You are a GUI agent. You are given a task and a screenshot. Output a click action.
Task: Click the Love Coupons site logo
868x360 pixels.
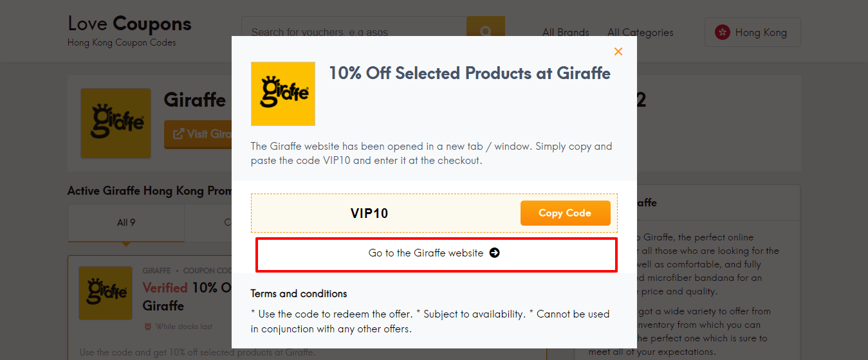tap(129, 30)
